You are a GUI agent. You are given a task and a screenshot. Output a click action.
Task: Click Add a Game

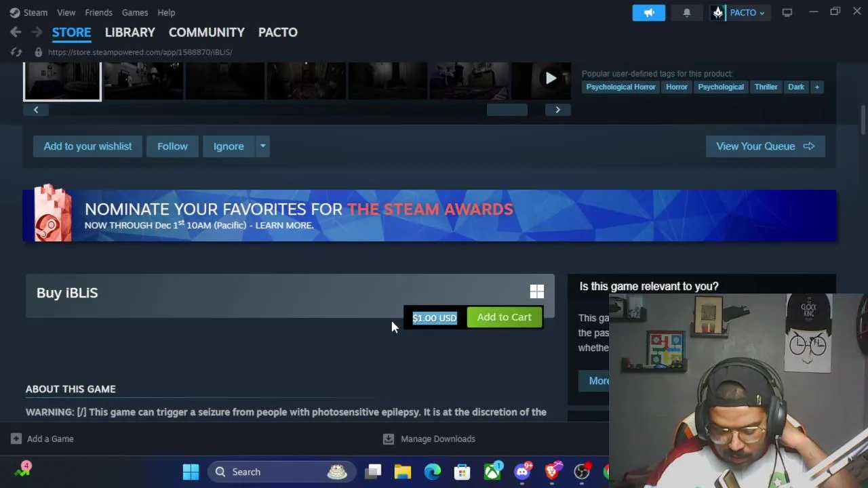(42, 439)
